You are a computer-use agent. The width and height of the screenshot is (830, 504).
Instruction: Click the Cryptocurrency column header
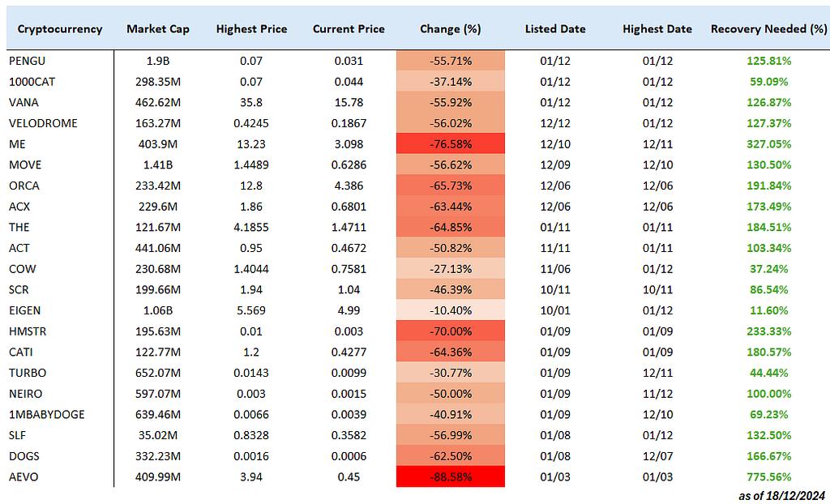[60, 29]
